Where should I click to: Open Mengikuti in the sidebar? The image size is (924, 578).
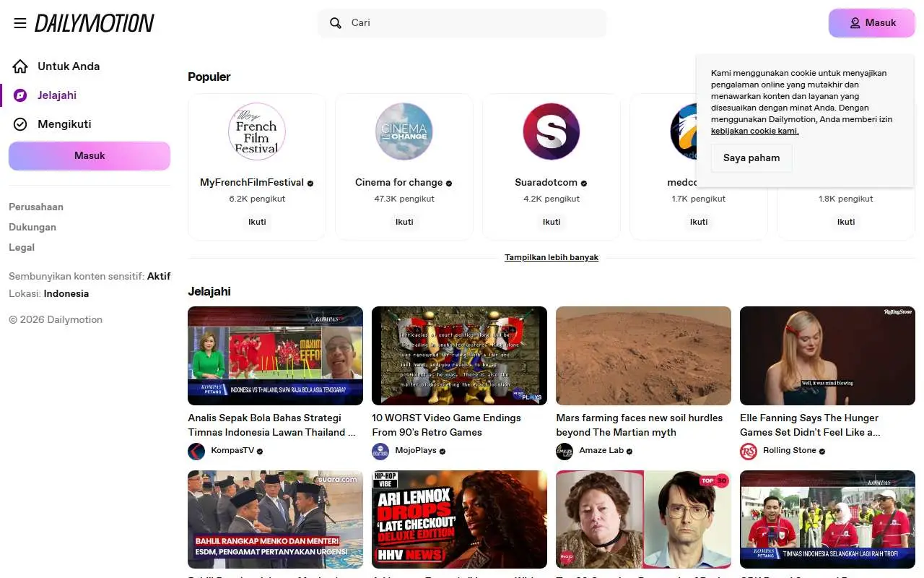(x=64, y=124)
